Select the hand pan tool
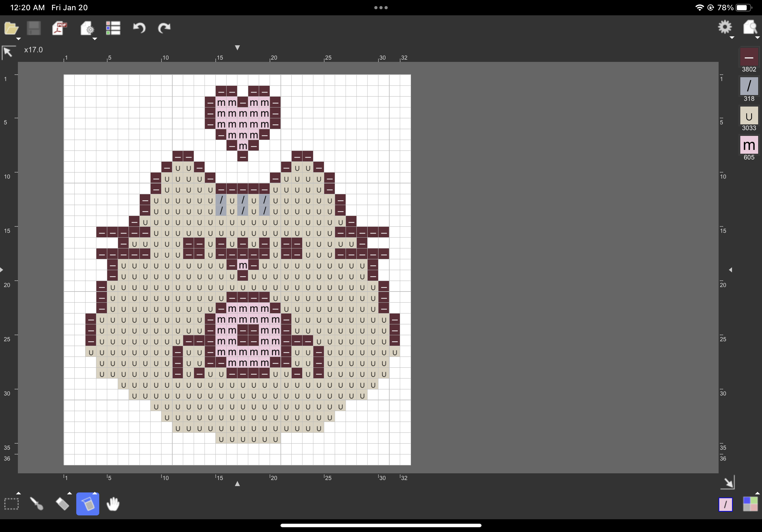Screen dimensions: 762x532 point(113,504)
